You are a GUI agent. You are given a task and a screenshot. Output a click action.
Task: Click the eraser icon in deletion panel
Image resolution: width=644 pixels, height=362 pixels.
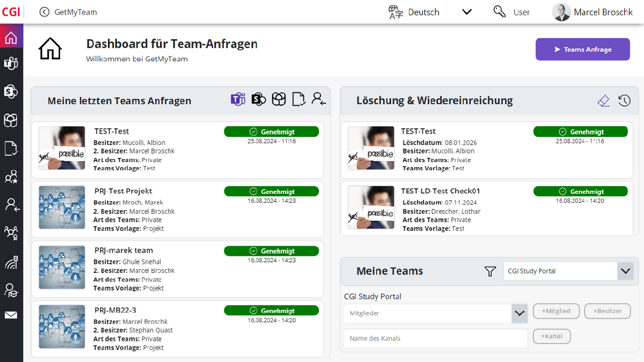604,100
